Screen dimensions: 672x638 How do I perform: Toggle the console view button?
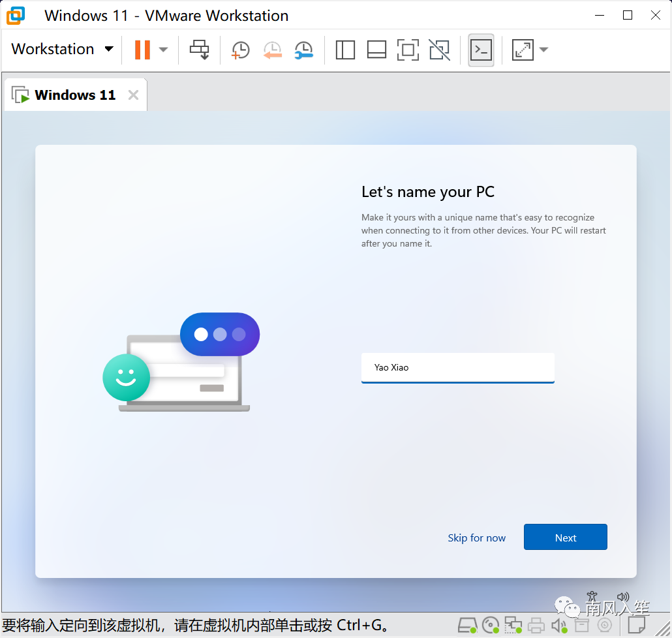tap(481, 50)
